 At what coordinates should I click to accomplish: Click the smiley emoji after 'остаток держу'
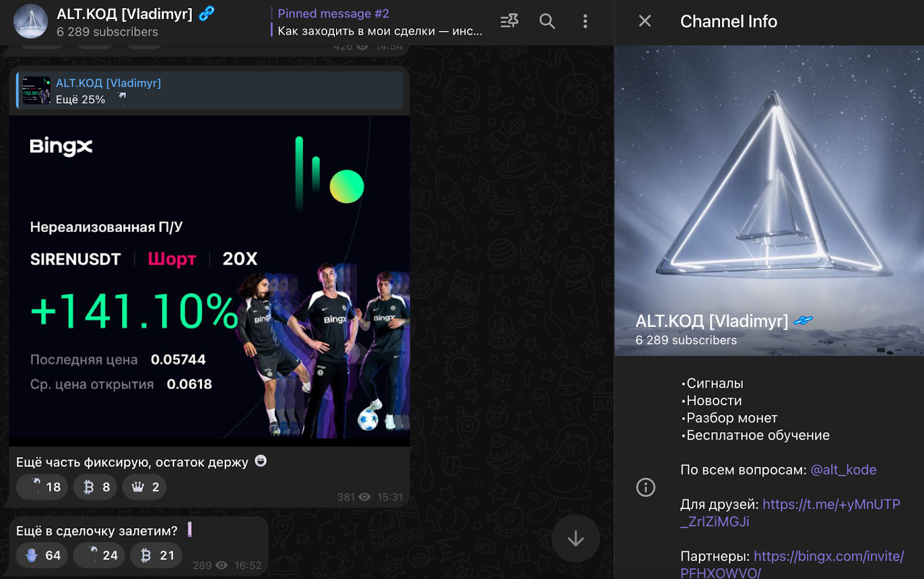coord(261,461)
